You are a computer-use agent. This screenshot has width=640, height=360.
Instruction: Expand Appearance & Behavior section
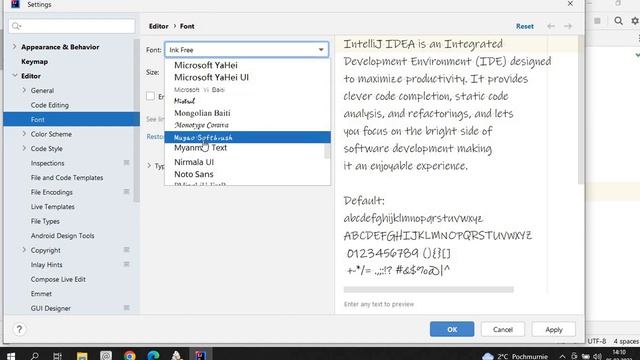tap(15, 47)
